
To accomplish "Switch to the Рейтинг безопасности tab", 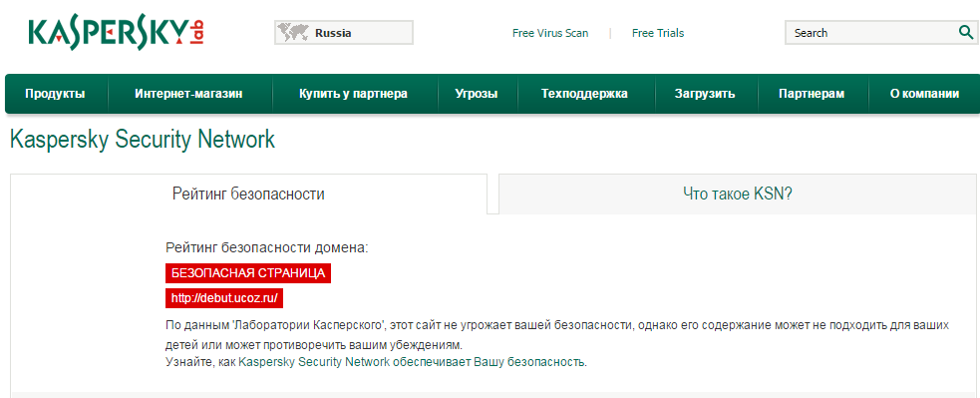I will tap(248, 194).
